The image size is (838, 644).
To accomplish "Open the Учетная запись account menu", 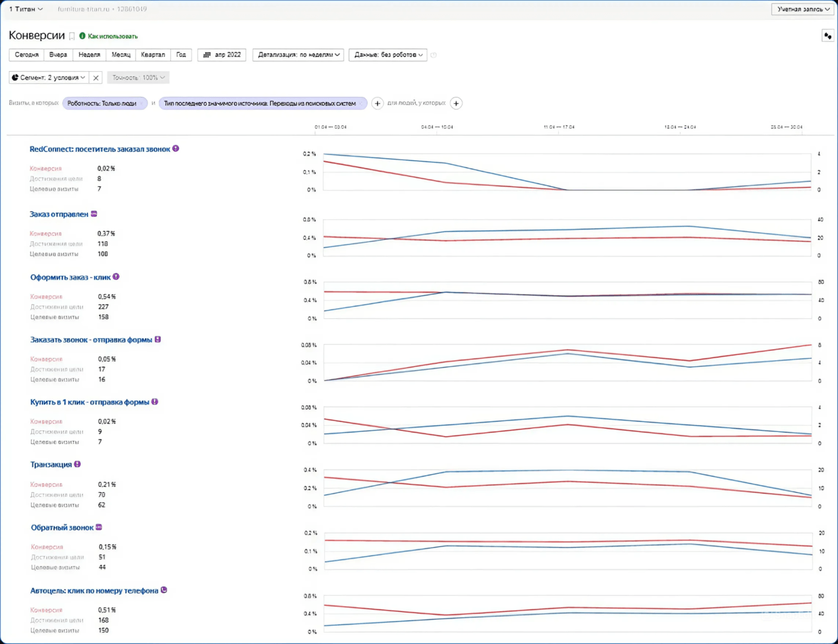I will [803, 9].
